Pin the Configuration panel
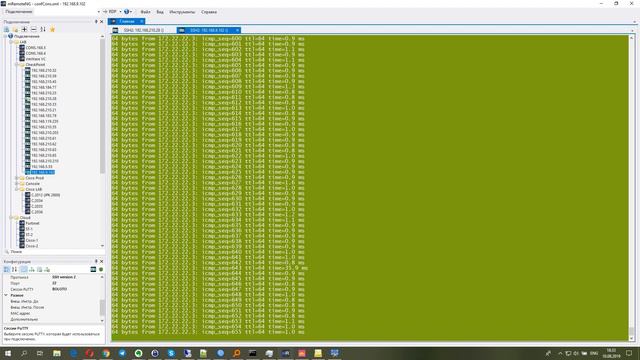Screen dimensions: 640x360 tap(96, 261)
